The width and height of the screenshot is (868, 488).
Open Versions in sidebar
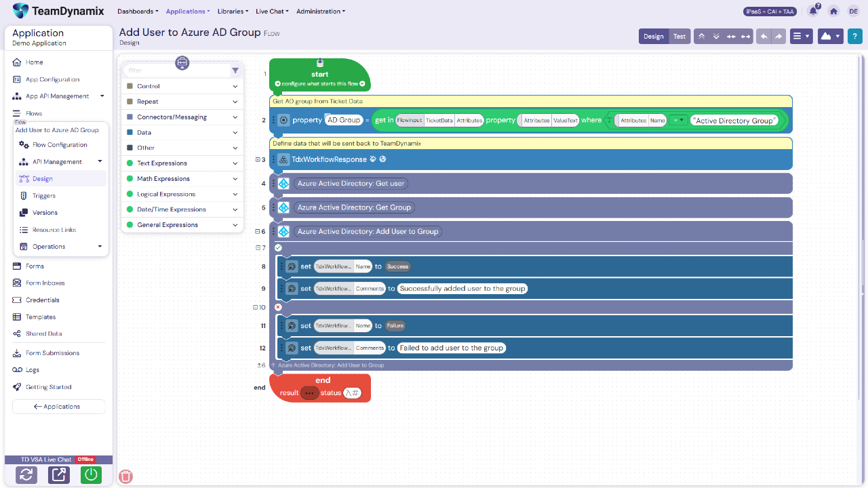(45, 213)
